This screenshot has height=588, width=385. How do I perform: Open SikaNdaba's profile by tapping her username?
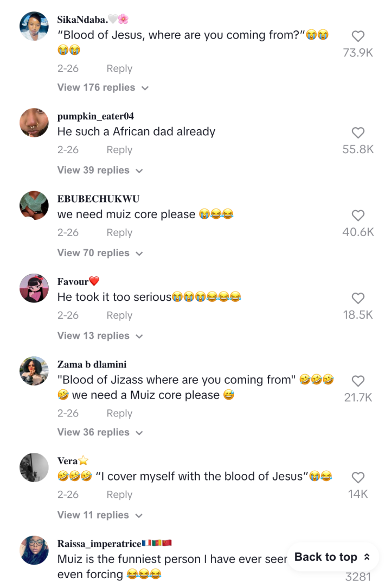click(84, 18)
